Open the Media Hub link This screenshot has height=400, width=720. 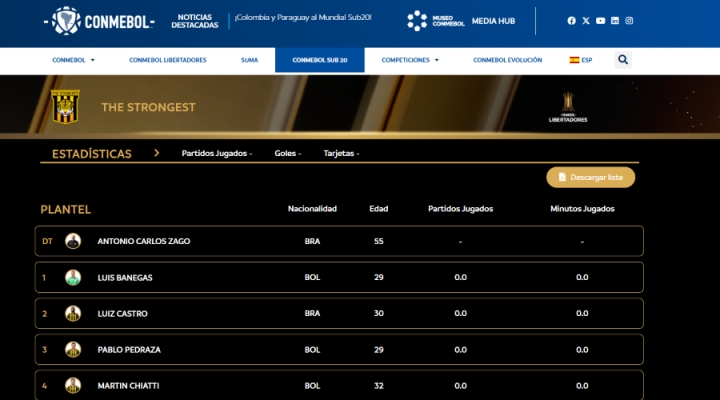493,21
